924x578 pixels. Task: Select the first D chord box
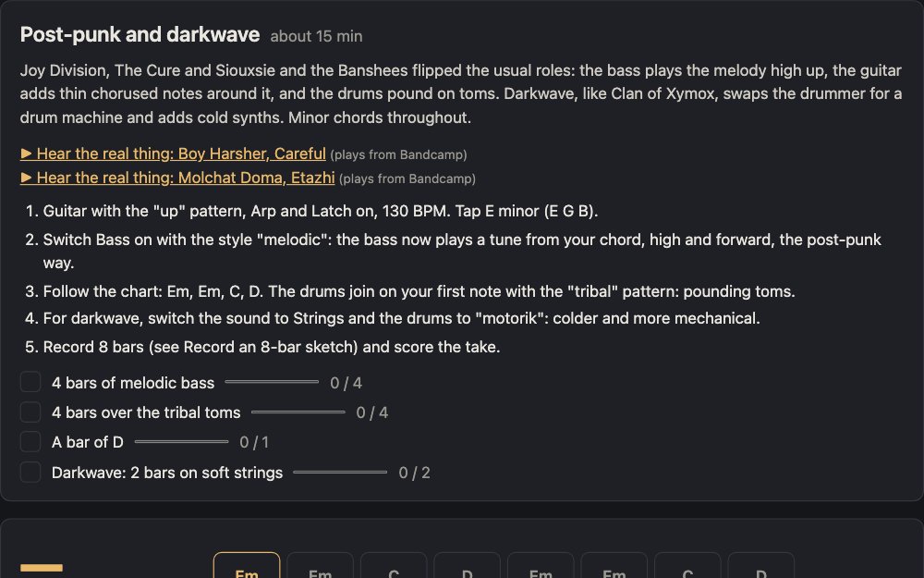[x=467, y=566]
